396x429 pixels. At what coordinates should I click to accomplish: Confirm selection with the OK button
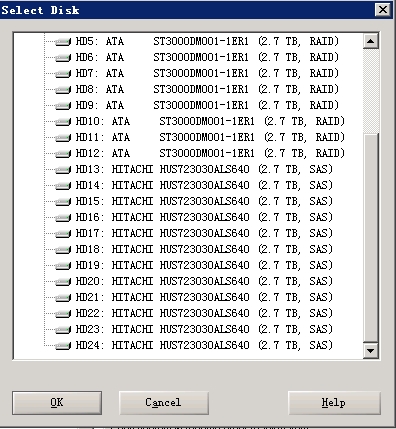[x=57, y=403]
